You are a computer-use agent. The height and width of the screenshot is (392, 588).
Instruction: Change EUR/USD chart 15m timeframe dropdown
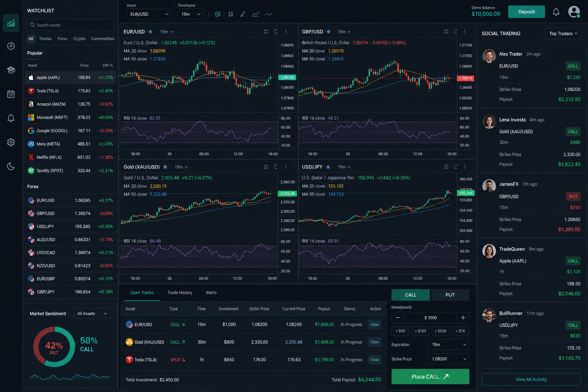tap(167, 32)
